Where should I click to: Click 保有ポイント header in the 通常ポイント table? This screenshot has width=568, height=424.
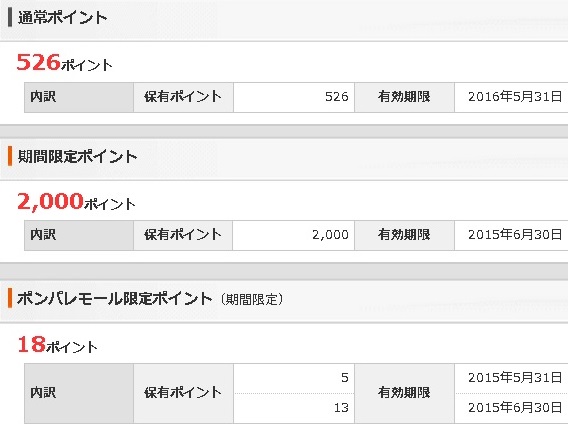click(183, 97)
